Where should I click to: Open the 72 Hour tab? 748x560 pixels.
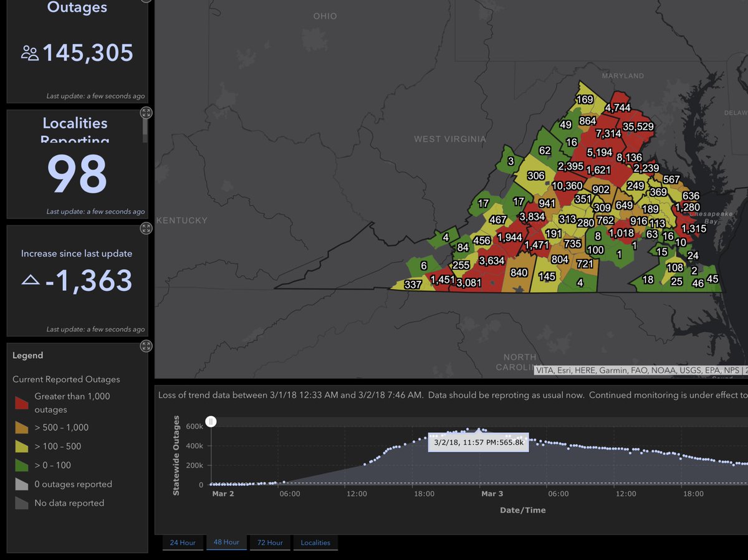tap(270, 543)
